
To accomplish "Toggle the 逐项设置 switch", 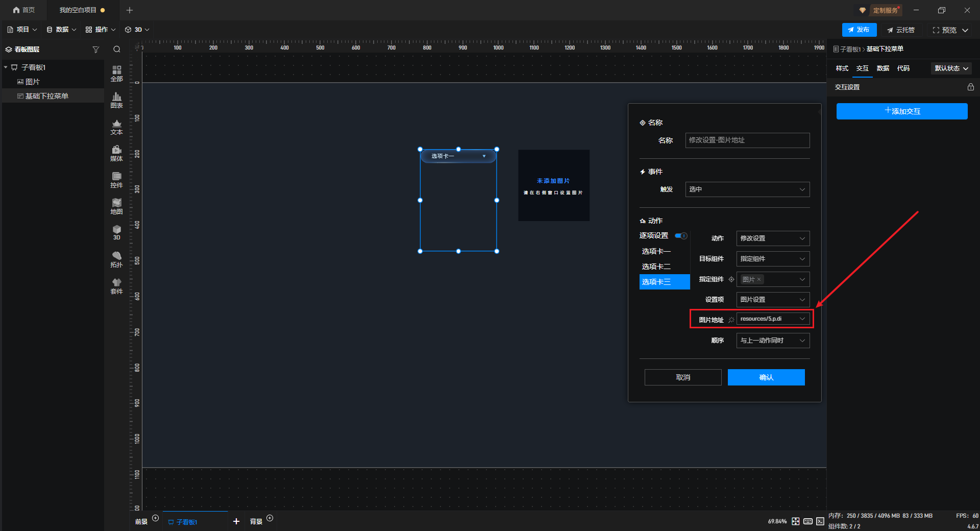I will coord(681,236).
